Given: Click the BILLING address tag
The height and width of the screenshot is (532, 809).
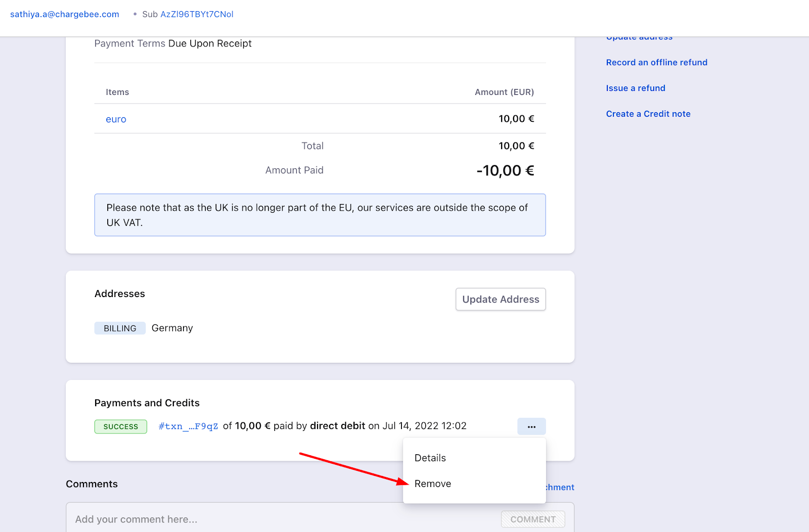Looking at the screenshot, I should [120, 328].
